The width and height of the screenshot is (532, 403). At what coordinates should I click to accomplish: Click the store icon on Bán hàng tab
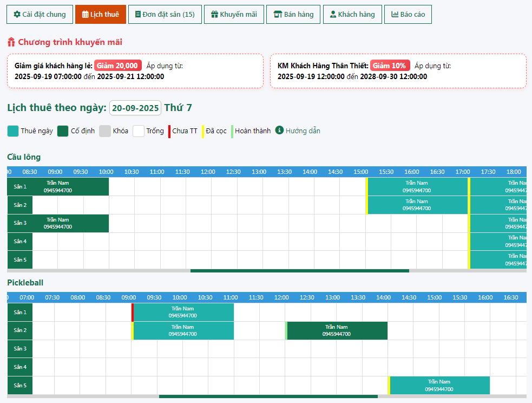coord(278,15)
